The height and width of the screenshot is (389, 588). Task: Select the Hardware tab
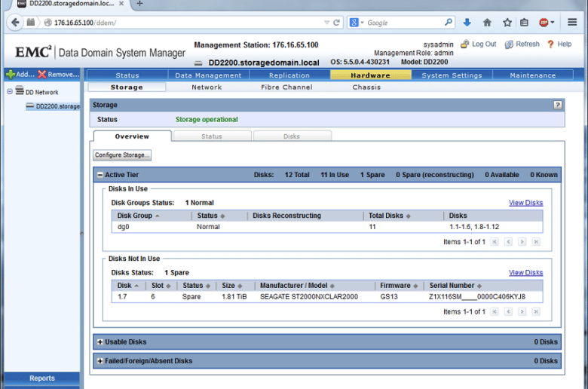coord(370,75)
